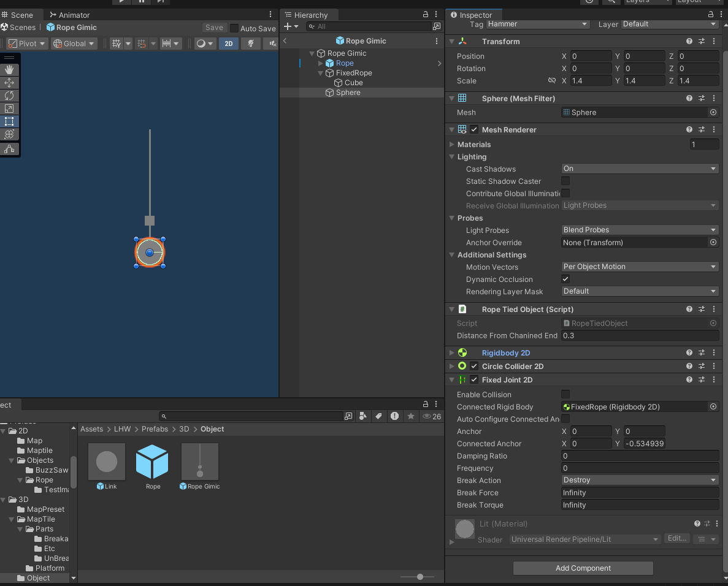Screen dimensions: 728x586
Task: Expand the Rigidbody 2D component
Action: point(452,352)
